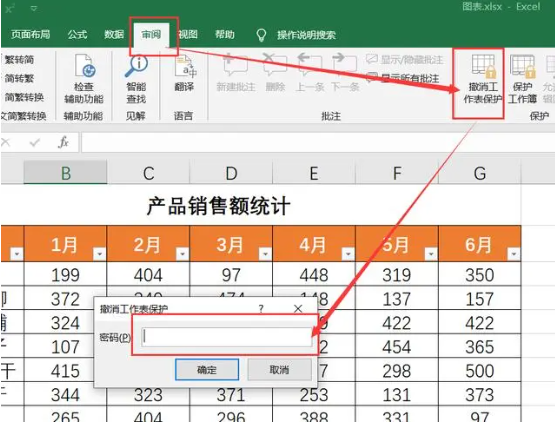Click the ? help icon in dialog
This screenshot has height=434, width=555.
click(261, 309)
